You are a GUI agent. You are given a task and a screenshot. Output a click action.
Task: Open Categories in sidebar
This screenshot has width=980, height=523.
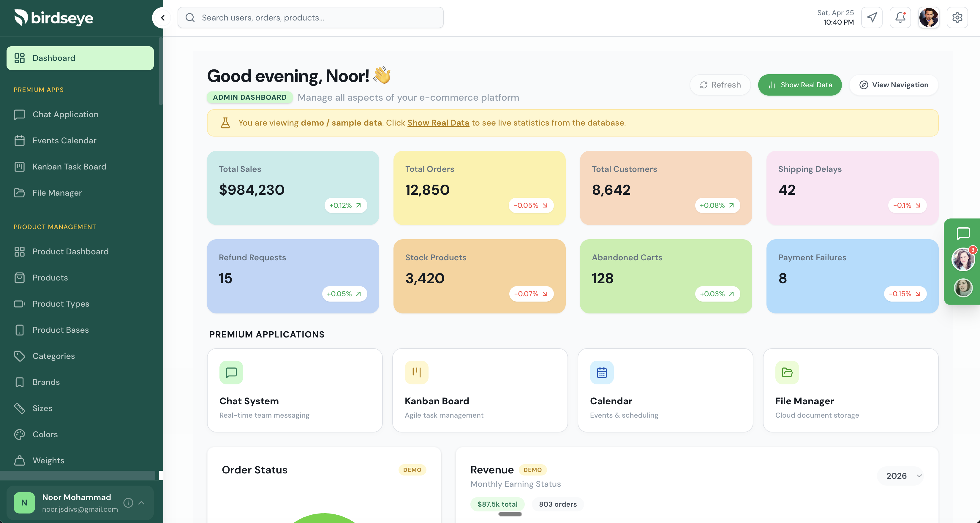coord(80,356)
